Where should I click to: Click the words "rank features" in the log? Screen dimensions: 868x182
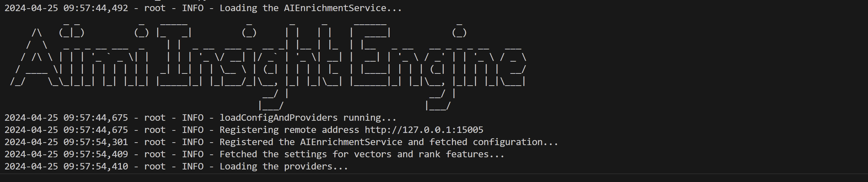[x=467, y=154]
